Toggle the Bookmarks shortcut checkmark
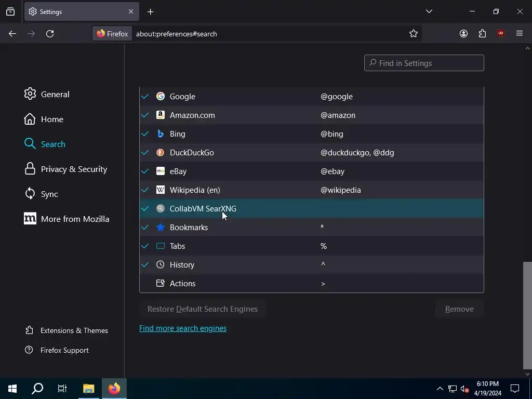 tap(145, 227)
